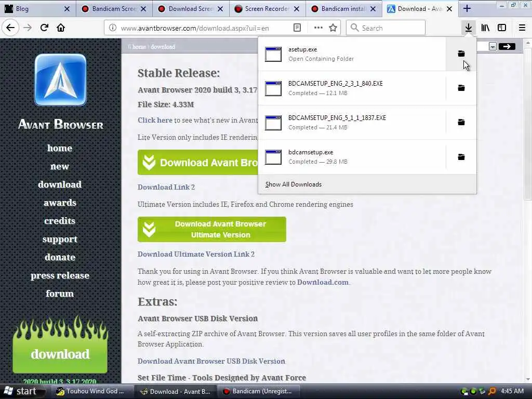Open the Download.com review link

click(x=323, y=282)
